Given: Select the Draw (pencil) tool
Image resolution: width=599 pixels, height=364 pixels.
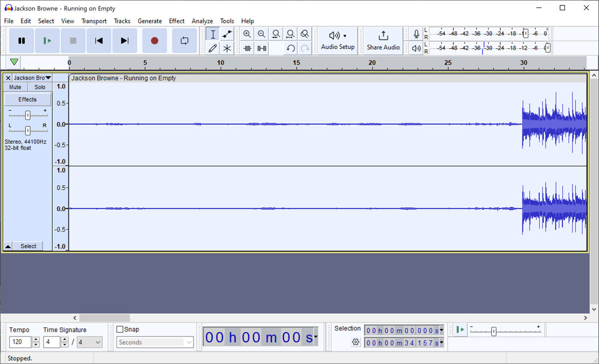Looking at the screenshot, I should [213, 48].
